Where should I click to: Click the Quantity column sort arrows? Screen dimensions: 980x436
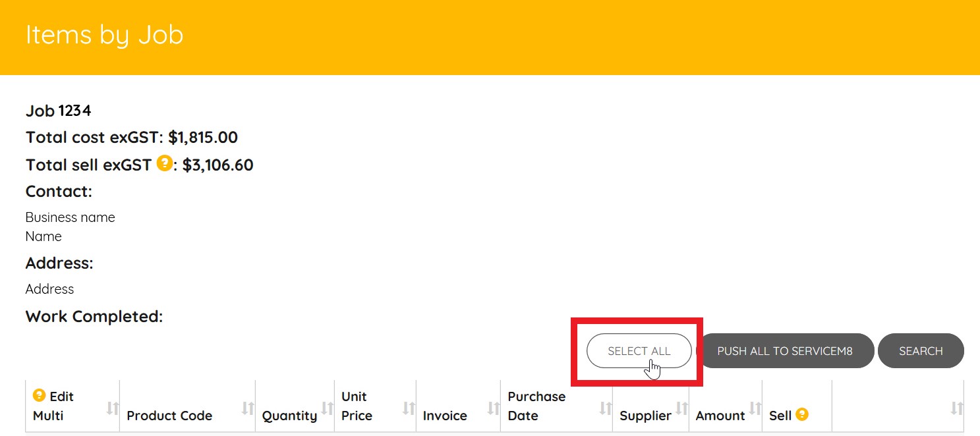(x=327, y=408)
